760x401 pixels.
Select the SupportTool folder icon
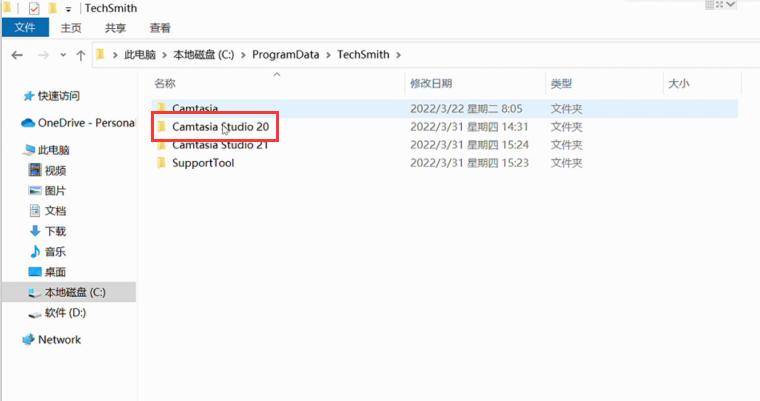coord(160,163)
